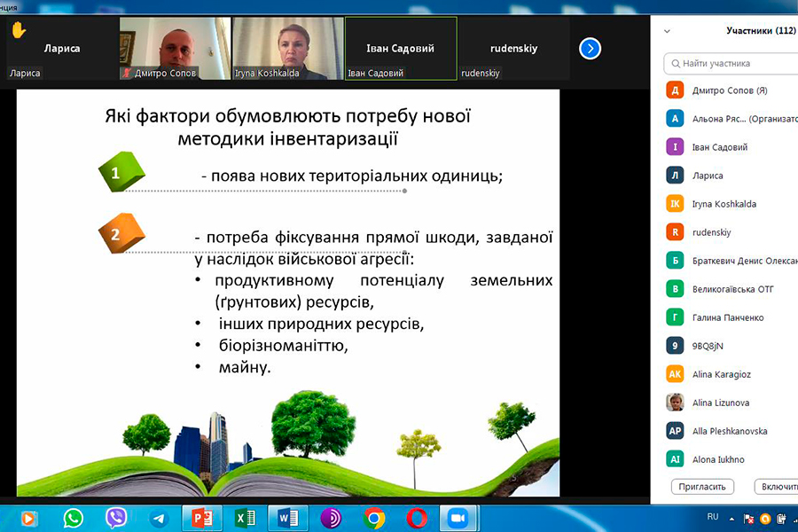This screenshot has height=532, width=798.
Task: Select Alla Pleshkanovska in participants list
Action: [731, 431]
